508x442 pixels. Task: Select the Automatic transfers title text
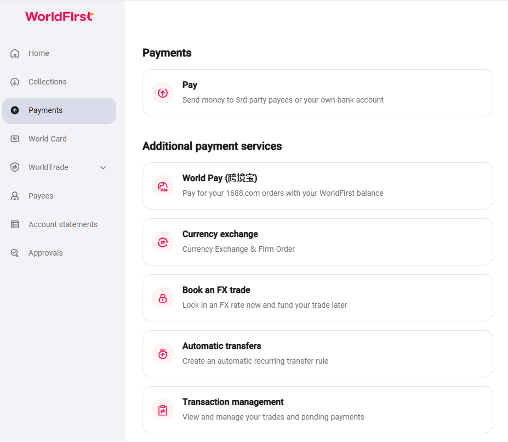(222, 346)
